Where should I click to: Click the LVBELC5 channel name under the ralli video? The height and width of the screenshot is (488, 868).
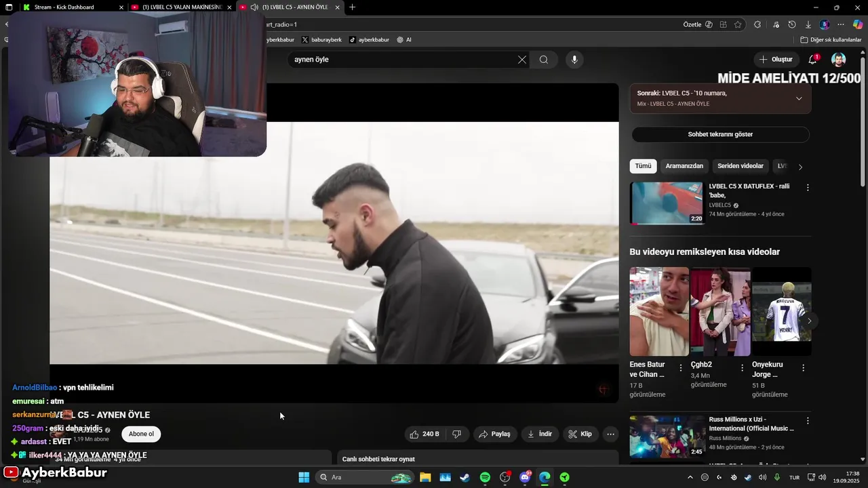click(x=720, y=205)
